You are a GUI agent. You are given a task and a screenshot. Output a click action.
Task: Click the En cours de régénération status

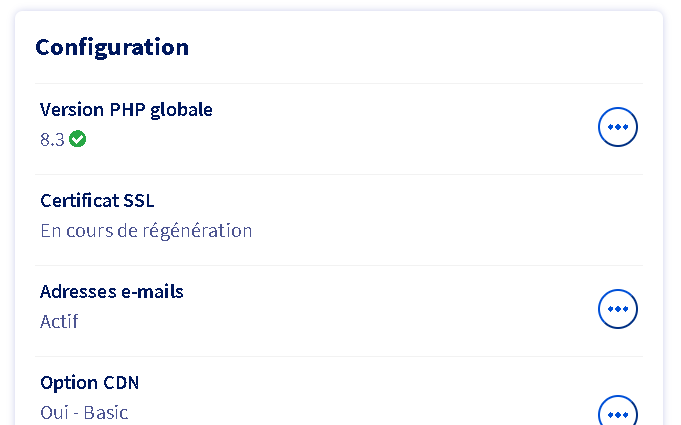(x=146, y=230)
